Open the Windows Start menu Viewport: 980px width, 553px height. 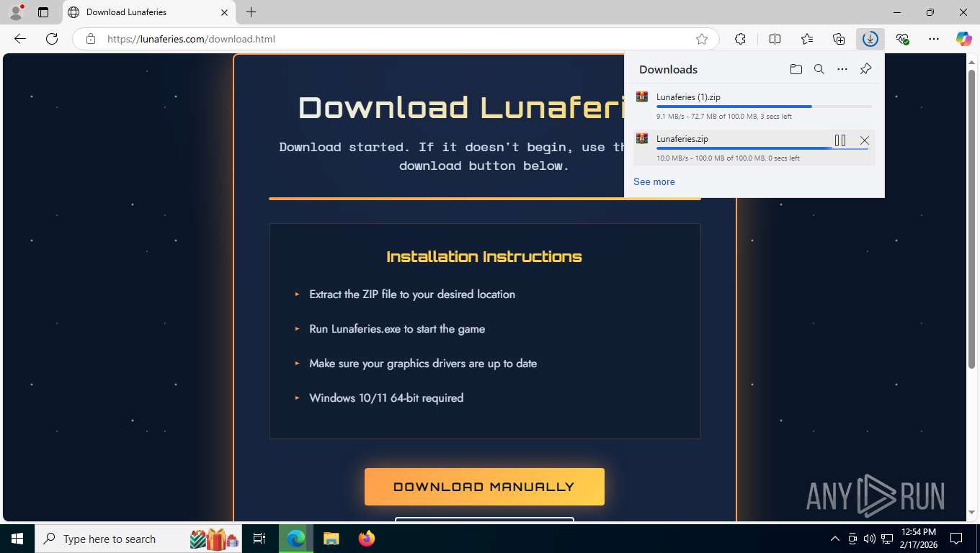[x=17, y=539]
